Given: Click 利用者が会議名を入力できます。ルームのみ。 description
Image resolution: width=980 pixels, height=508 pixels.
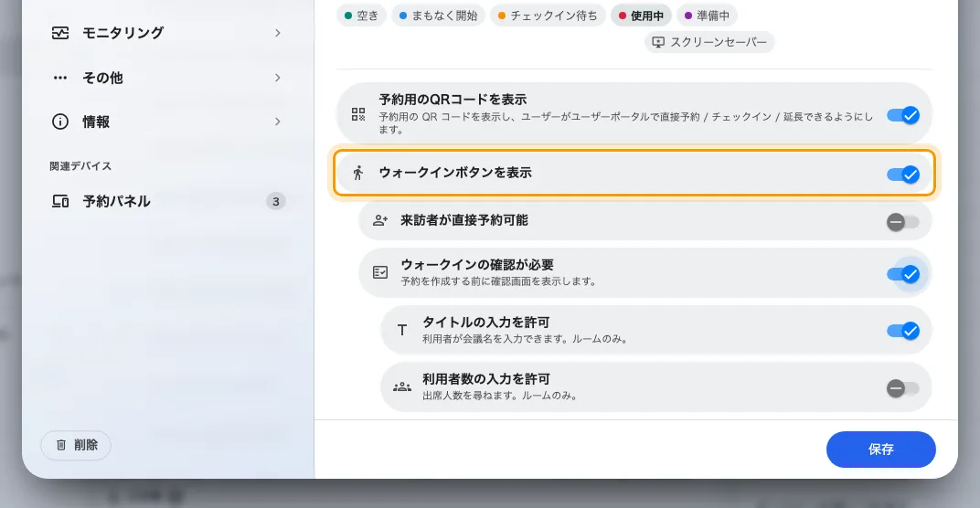Looking at the screenshot, I should tap(526, 339).
